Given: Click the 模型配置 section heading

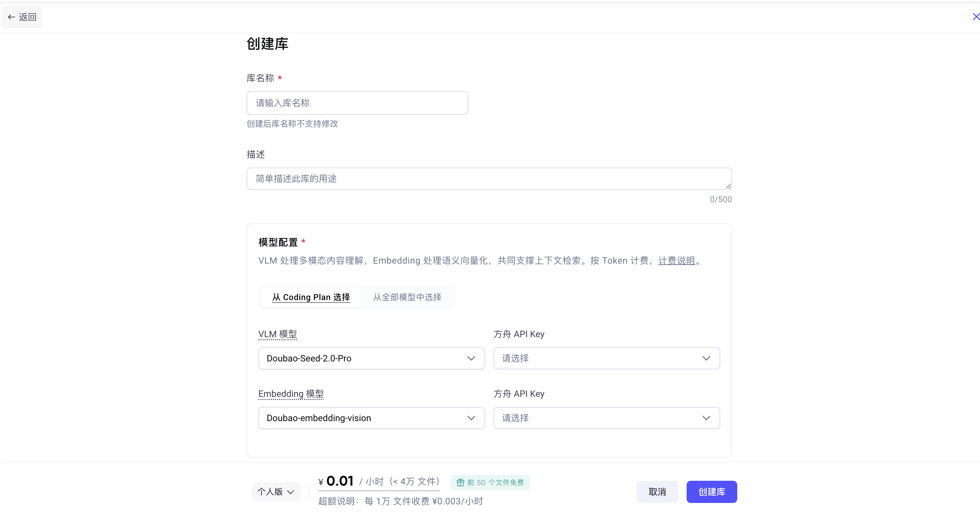Looking at the screenshot, I should (x=278, y=242).
